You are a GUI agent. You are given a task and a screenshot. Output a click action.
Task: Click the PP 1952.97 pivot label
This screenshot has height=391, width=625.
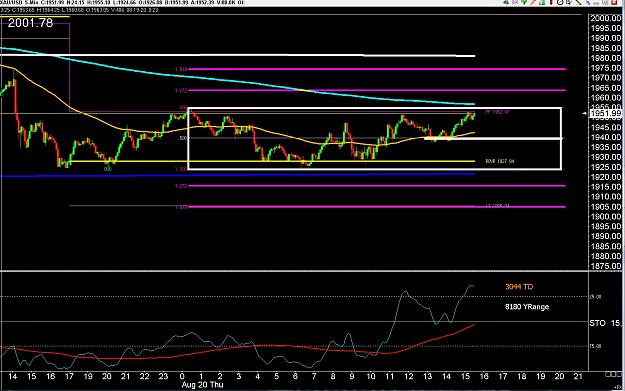pyautogui.click(x=497, y=112)
